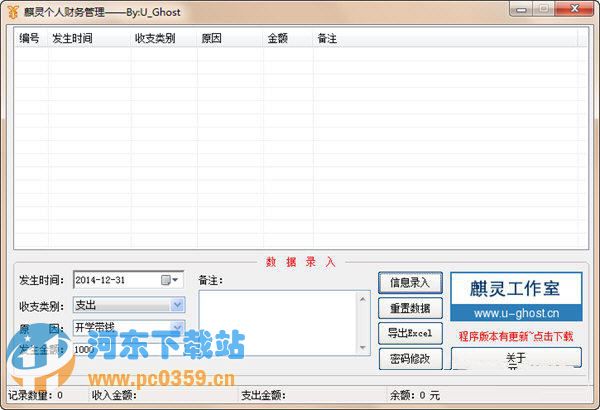Close the 麒灵个人财务管理 window
The width and height of the screenshot is (600, 410).
click(575, 9)
